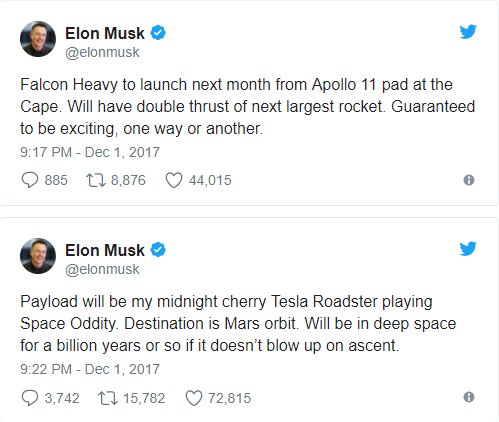Like the Falcon Heavy tweet
Screen dimensions: 499x422
[x=174, y=180]
